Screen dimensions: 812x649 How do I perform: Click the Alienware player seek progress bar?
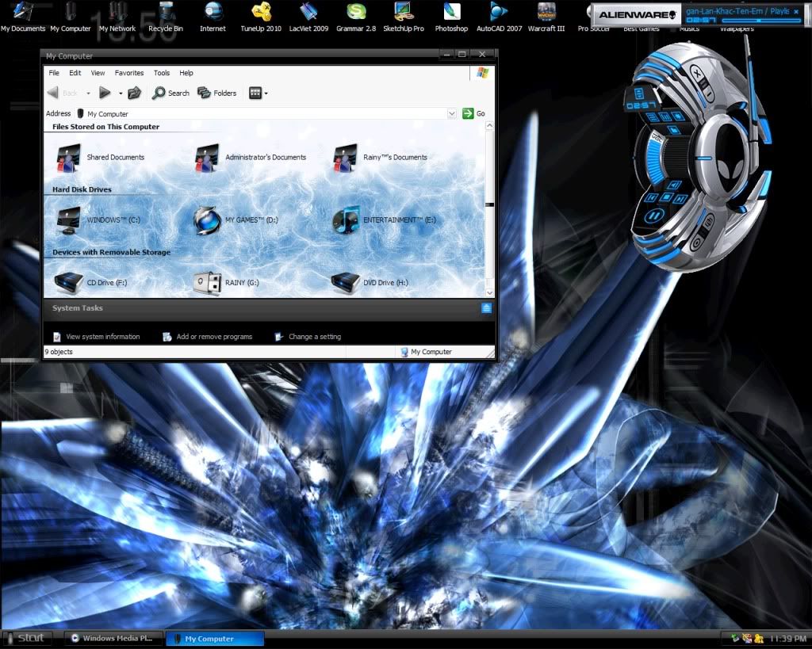pyautogui.click(x=760, y=20)
